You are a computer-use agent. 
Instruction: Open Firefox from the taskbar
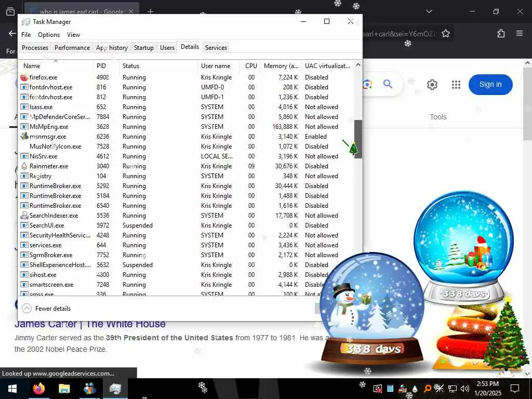tap(38, 389)
